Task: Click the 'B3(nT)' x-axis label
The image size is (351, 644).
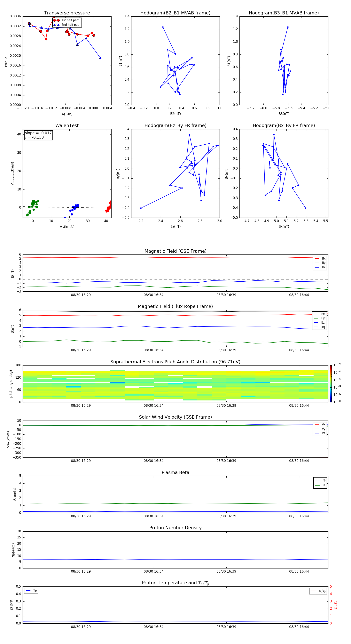Action: point(284,114)
